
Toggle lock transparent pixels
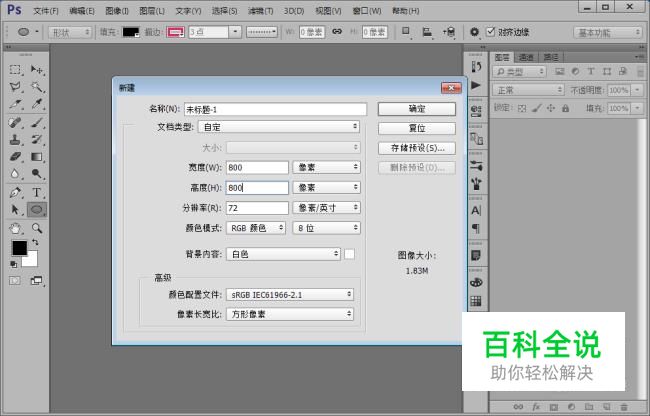(522, 109)
